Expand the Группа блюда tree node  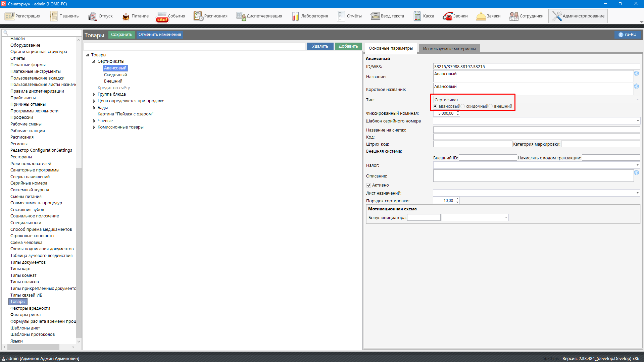94,94
